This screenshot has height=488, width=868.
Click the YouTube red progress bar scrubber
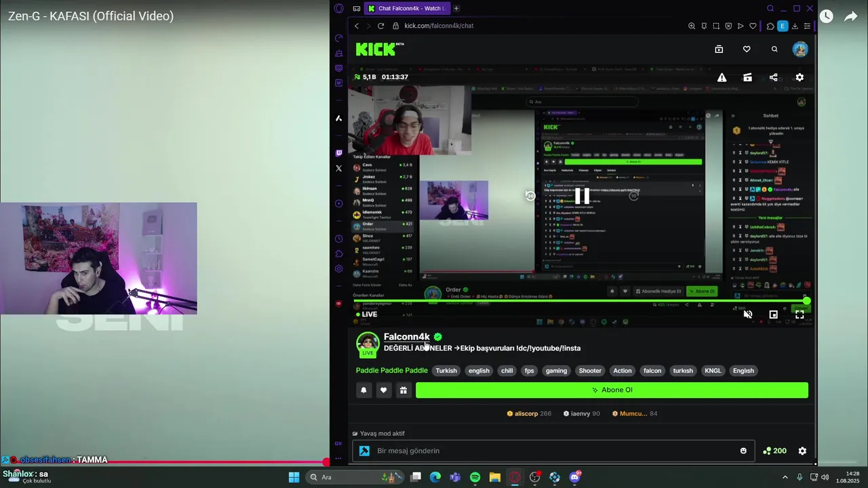tap(327, 462)
